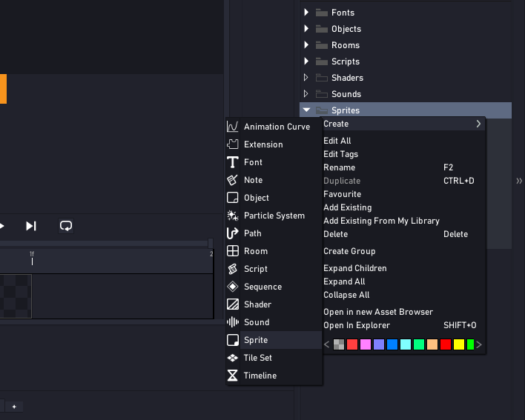
Task: Click the Sequence diamond icon
Action: (233, 287)
